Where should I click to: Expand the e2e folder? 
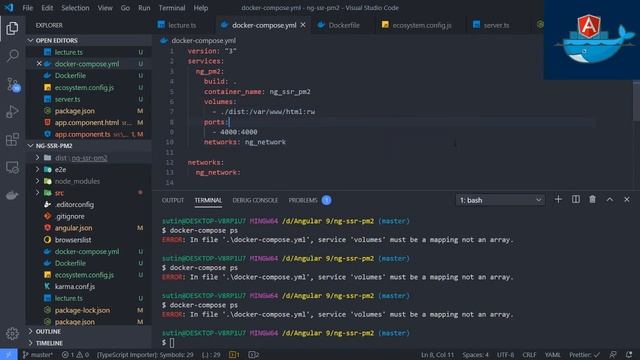tap(37, 169)
